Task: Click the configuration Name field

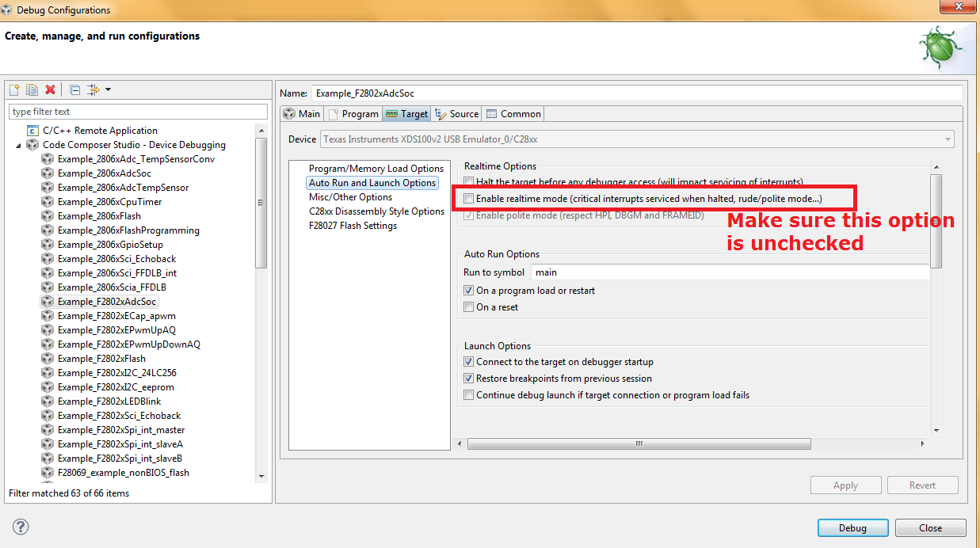Action: coord(638,93)
